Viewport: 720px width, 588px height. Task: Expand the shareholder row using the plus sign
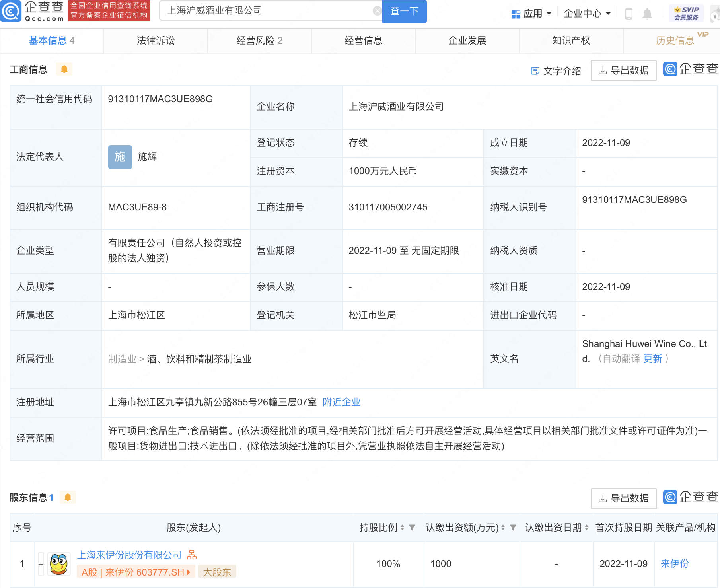tap(40, 564)
